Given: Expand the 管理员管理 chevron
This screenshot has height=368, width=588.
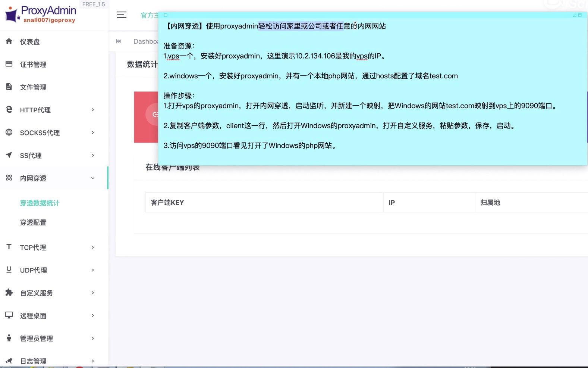Looking at the screenshot, I should (x=93, y=338).
